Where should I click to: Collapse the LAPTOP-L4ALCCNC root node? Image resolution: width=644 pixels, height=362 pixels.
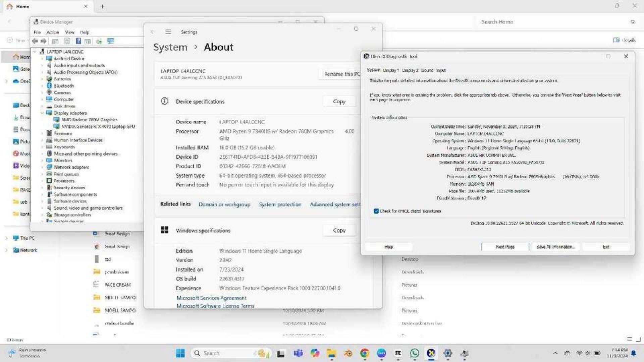click(x=35, y=52)
